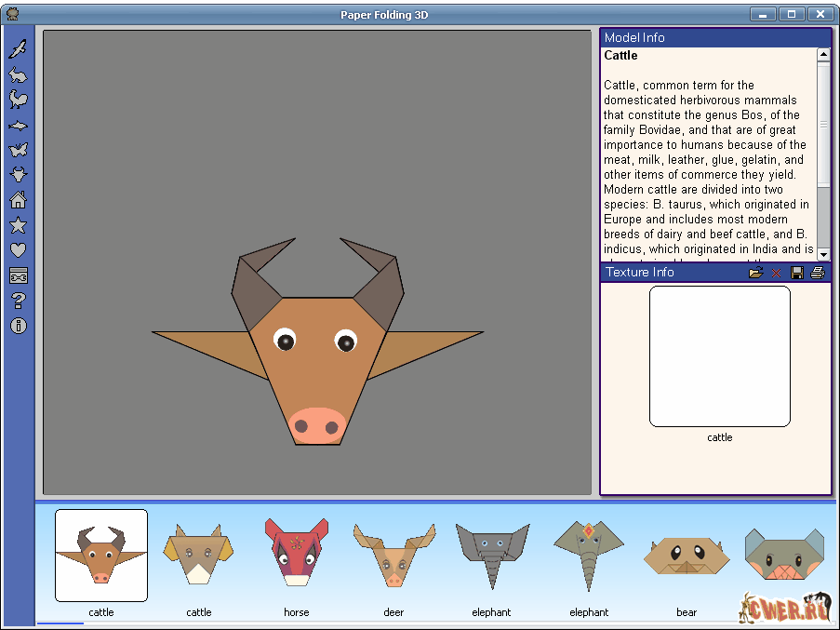Print the texture using printer icon
The image size is (840, 630).
tap(818, 273)
